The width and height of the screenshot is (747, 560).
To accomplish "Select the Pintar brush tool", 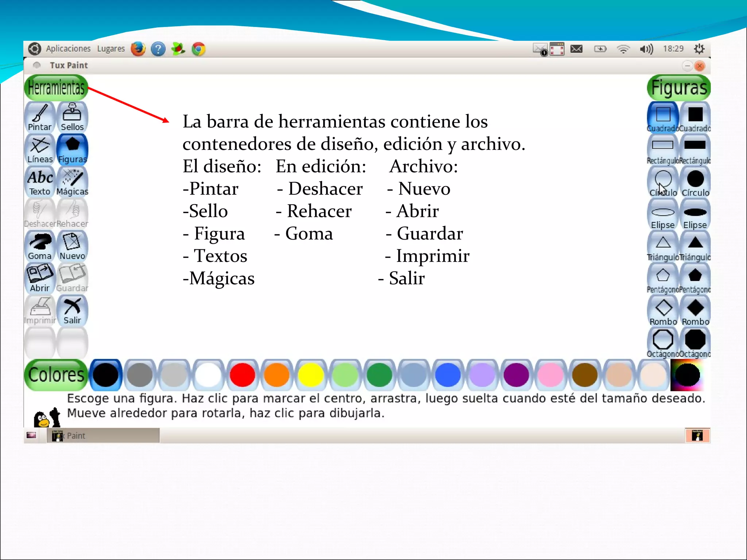I will [x=40, y=117].
